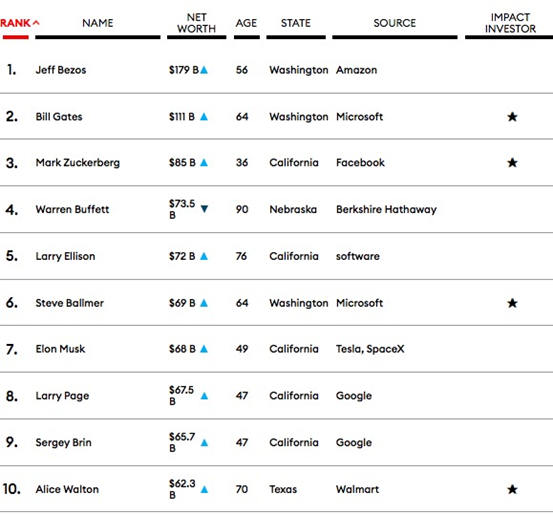The width and height of the screenshot is (553, 514).
Task: Open Larry Ellison's profile link
Action: click(65, 256)
